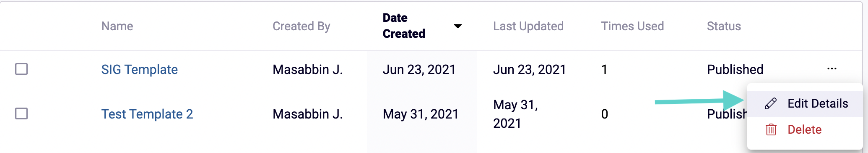The height and width of the screenshot is (153, 868).
Task: Sort by the Name column header
Action: pyautogui.click(x=117, y=26)
